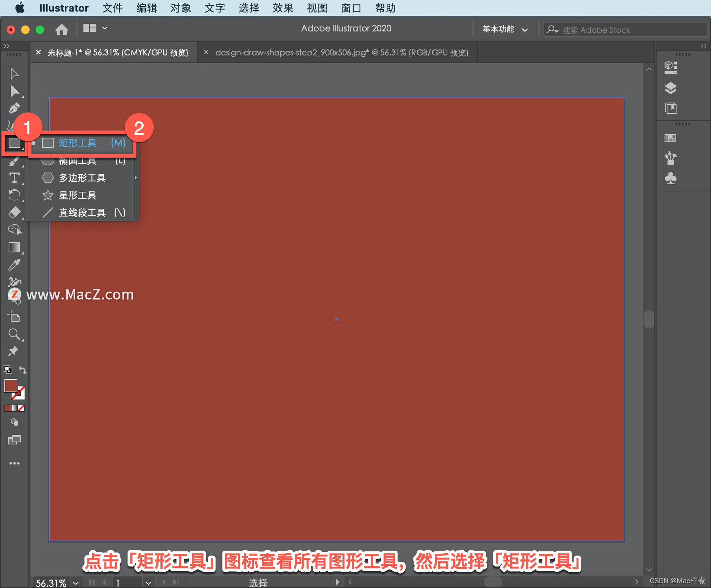
Task: Open the 视图 menu
Action: click(x=317, y=8)
